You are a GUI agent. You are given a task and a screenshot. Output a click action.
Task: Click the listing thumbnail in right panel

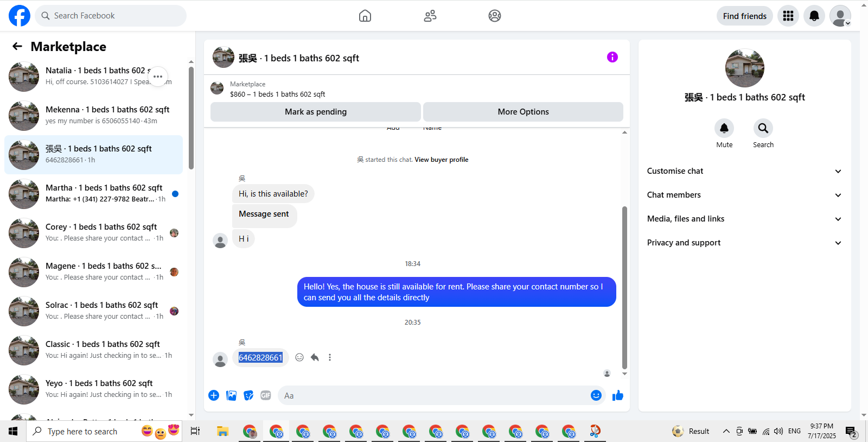[x=745, y=68]
